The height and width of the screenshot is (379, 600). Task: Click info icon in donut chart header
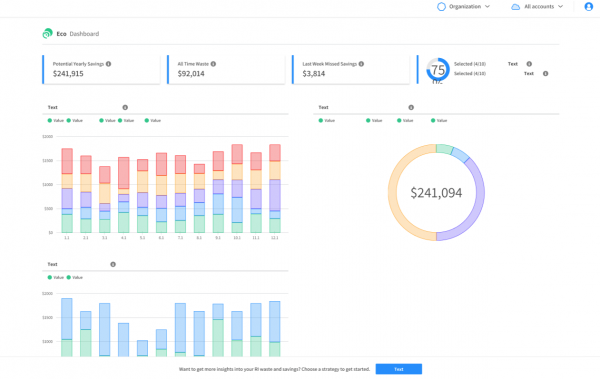pyautogui.click(x=411, y=108)
